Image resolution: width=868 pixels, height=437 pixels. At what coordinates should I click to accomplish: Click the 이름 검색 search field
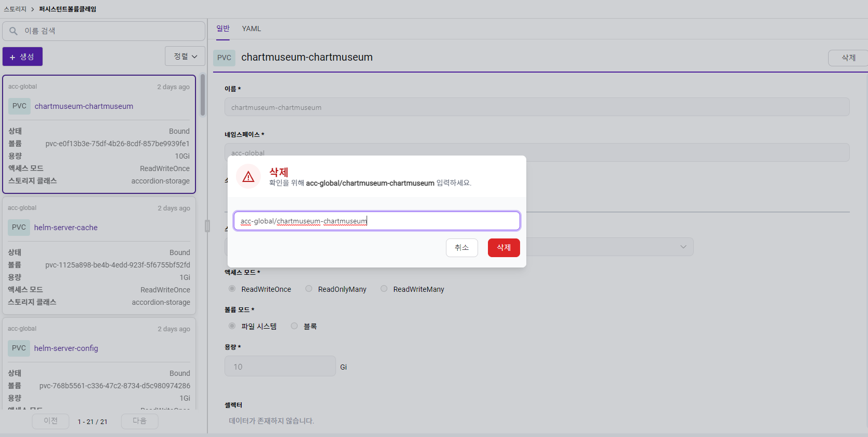pyautogui.click(x=104, y=31)
